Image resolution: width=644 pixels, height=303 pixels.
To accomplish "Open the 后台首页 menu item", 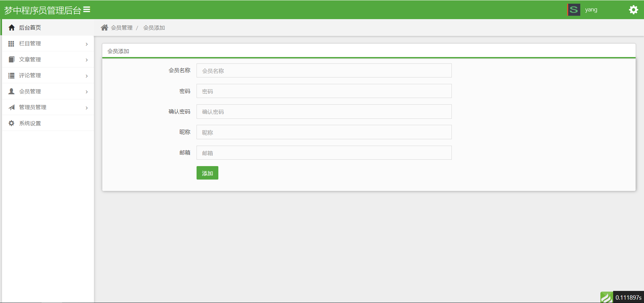I will pyautogui.click(x=48, y=28).
